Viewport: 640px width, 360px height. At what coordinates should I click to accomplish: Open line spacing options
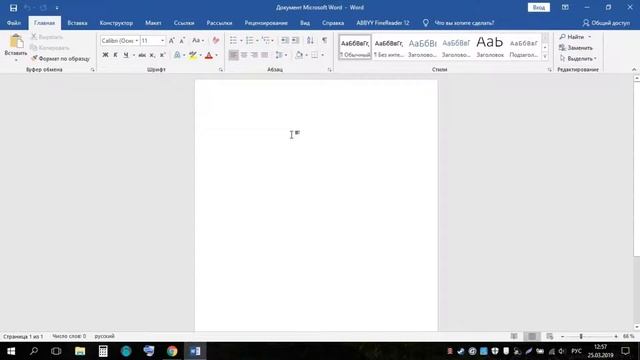(280, 55)
